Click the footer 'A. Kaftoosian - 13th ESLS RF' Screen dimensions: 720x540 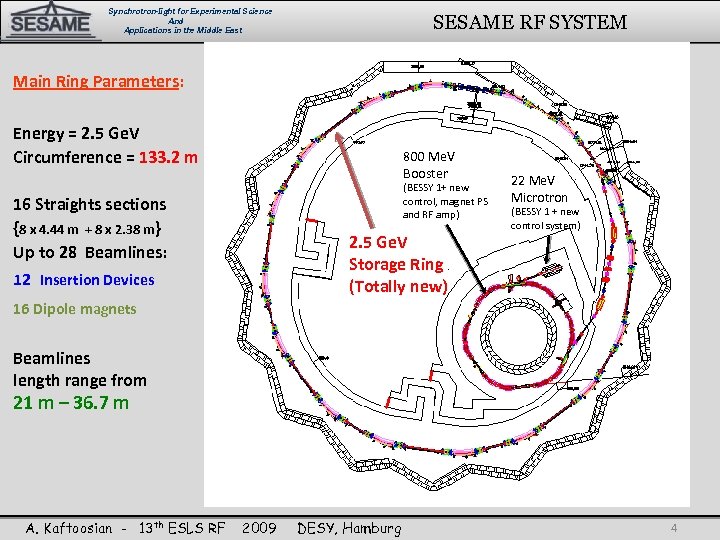tap(125, 529)
